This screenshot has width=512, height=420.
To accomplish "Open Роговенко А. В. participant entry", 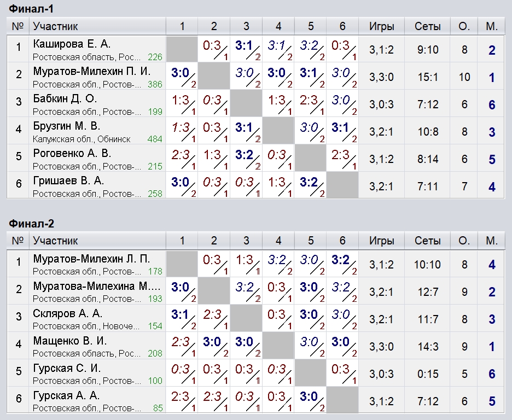I will [72, 153].
